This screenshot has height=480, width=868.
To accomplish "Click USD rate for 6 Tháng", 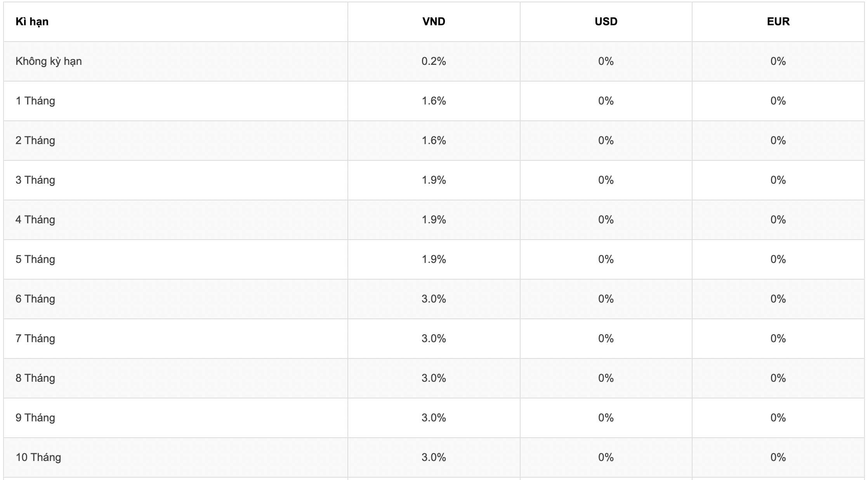I will click(x=606, y=299).
